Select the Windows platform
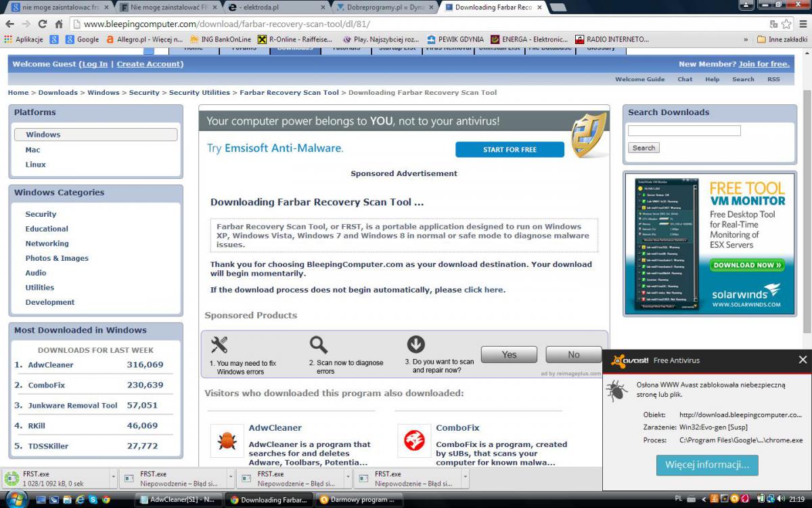Image resolution: width=812 pixels, height=508 pixels. 95,135
